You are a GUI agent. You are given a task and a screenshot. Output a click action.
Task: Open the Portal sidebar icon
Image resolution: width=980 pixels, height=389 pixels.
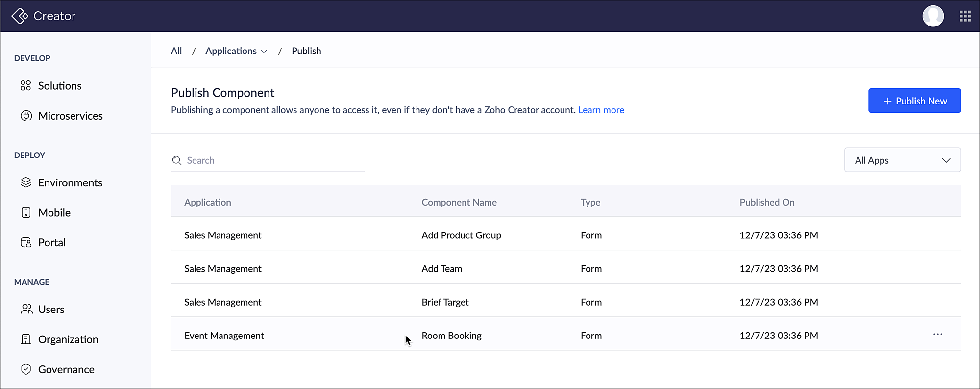[x=26, y=242]
